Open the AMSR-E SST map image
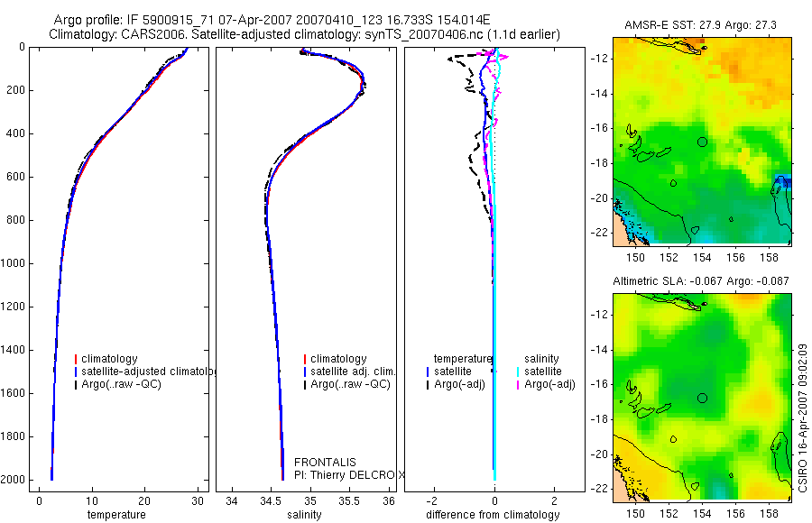This screenshot has width=812, height=523. (x=702, y=141)
